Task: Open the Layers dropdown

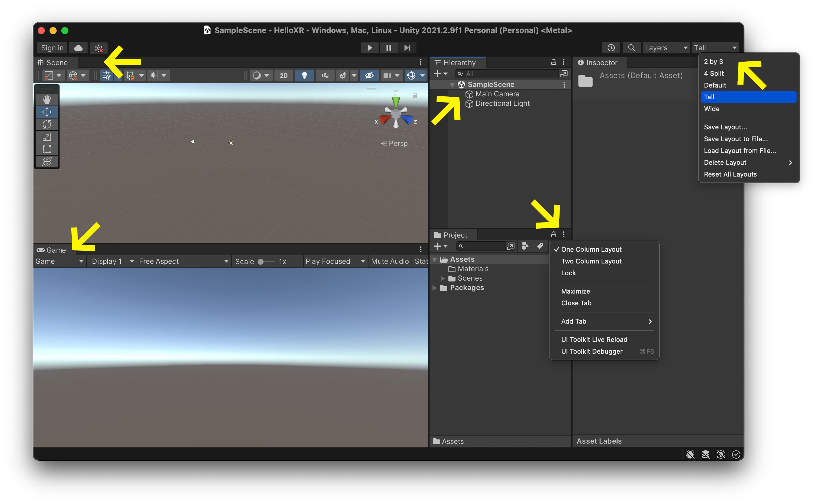Action: click(665, 48)
